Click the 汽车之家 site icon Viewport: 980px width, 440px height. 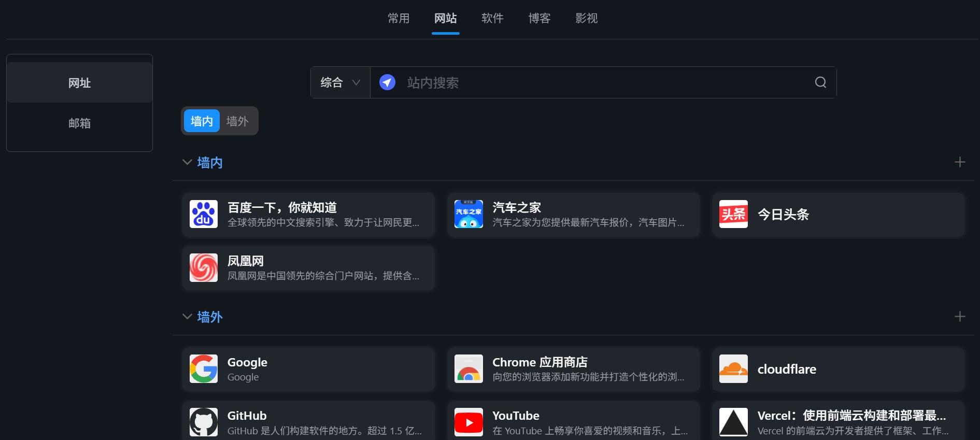click(x=468, y=214)
